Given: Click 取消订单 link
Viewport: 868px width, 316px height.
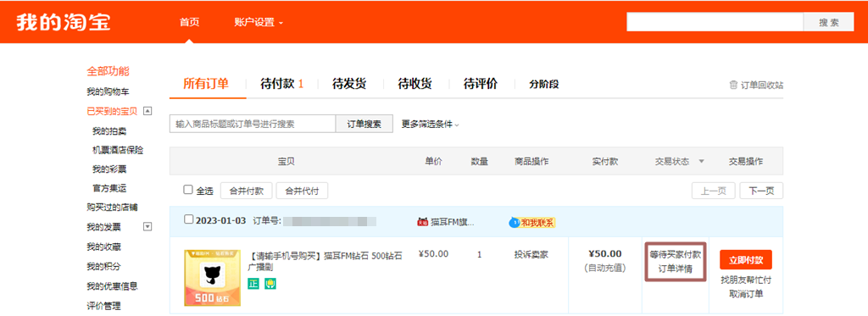Looking at the screenshot, I should (x=746, y=294).
